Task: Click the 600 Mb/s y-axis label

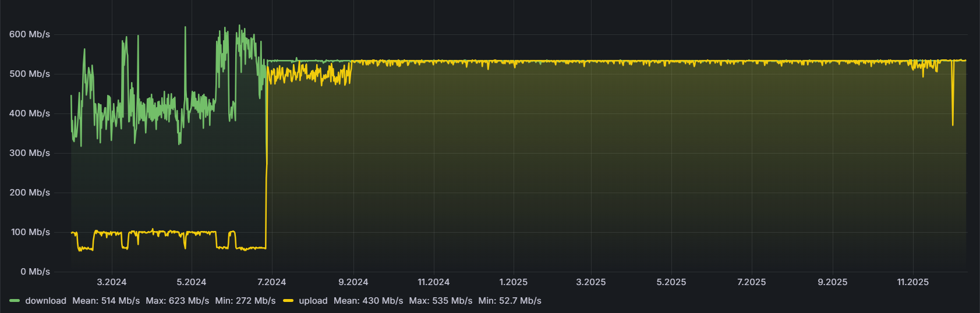Action: 30,34
